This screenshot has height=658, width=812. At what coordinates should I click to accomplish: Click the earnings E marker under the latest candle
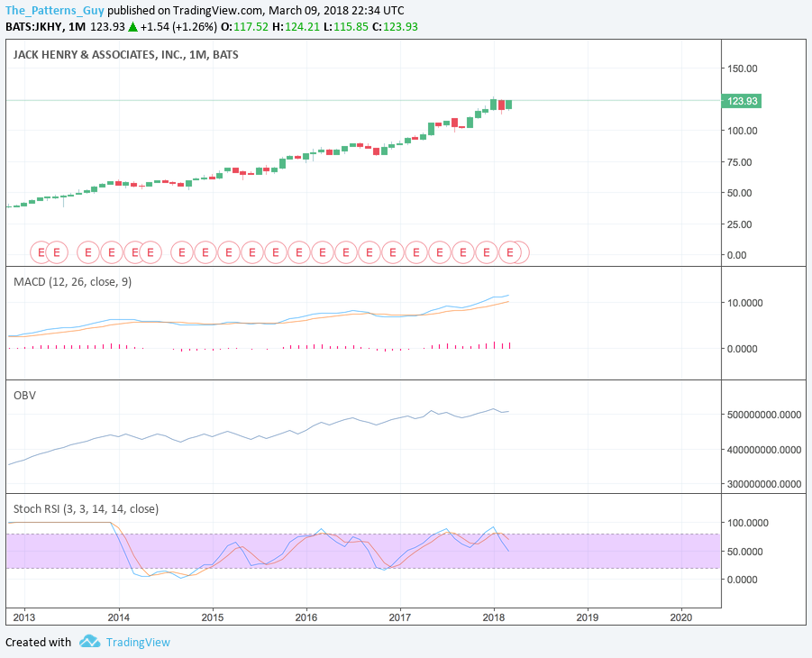[509, 252]
